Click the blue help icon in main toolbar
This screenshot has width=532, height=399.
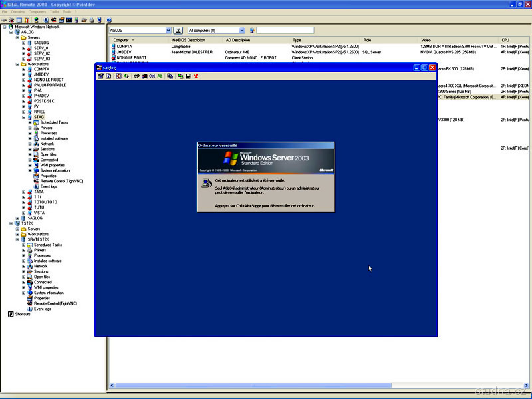109,20
